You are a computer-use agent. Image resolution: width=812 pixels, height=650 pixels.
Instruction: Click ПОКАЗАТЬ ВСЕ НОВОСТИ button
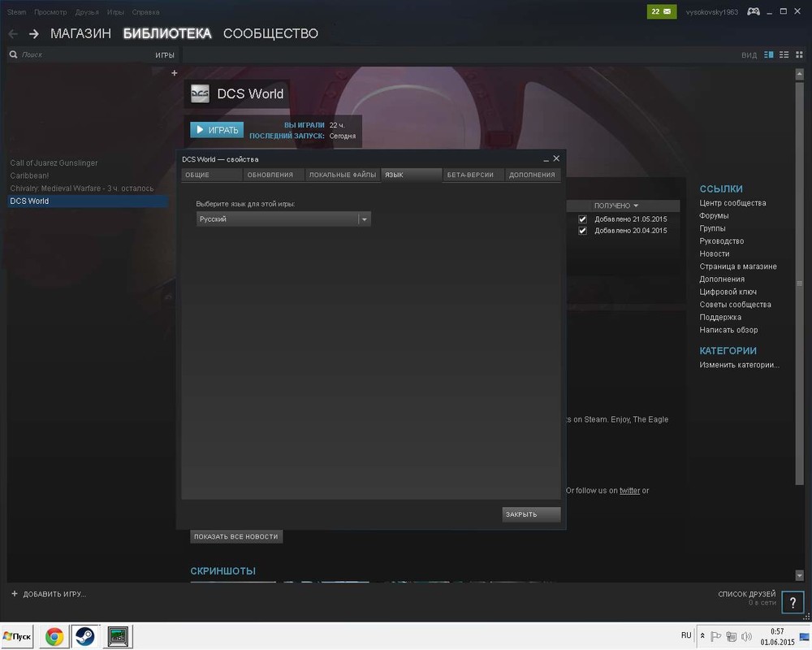[x=236, y=536]
